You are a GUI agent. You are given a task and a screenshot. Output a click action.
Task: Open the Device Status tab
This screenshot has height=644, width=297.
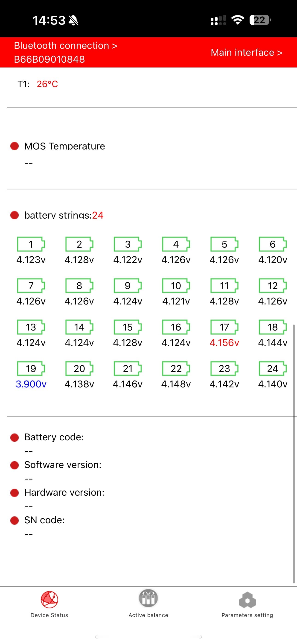point(49,604)
